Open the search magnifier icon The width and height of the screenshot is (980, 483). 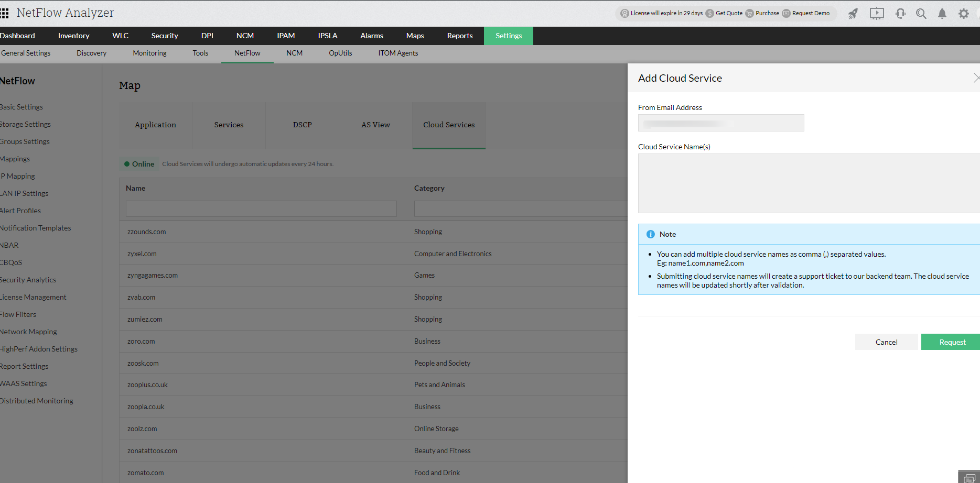coord(921,14)
